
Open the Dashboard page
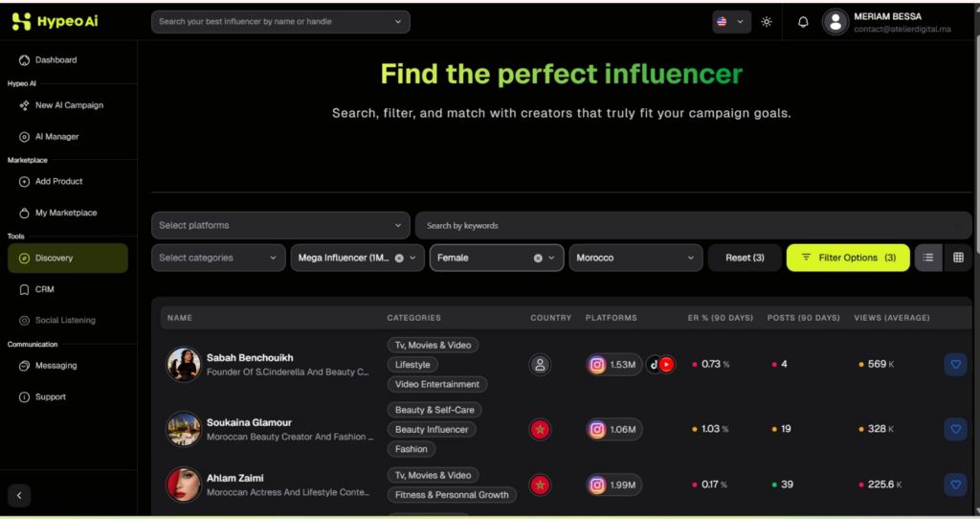(x=49, y=60)
